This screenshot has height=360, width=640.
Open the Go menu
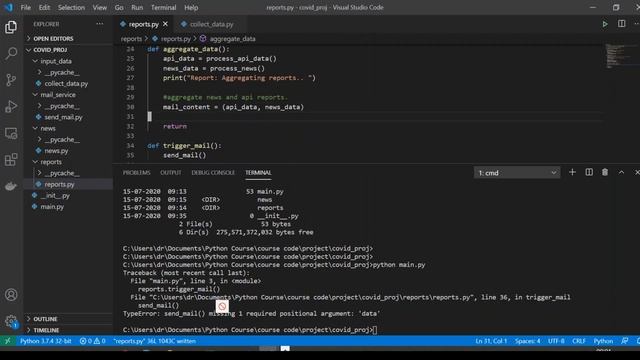click(x=119, y=7)
